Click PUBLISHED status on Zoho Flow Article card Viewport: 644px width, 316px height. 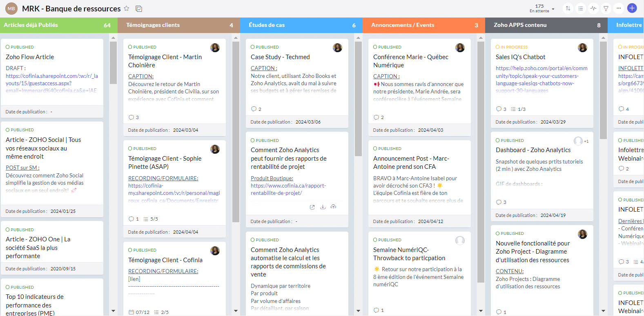coord(20,47)
